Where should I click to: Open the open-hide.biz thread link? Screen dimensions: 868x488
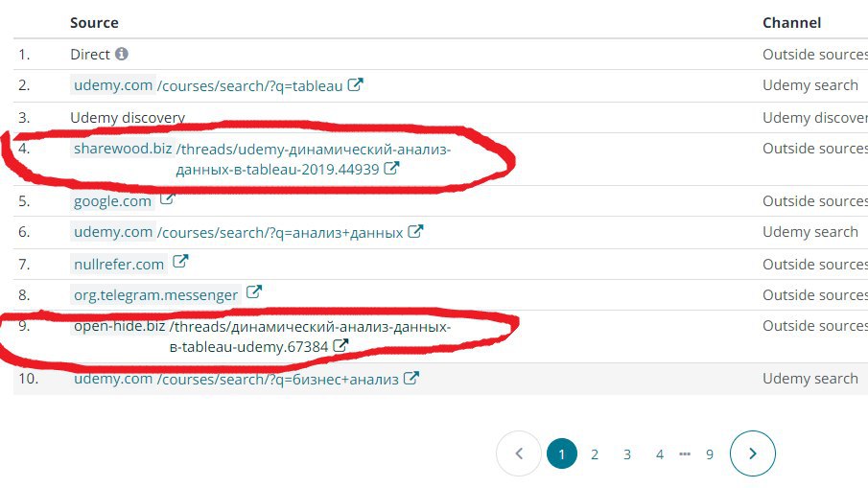click(261, 337)
